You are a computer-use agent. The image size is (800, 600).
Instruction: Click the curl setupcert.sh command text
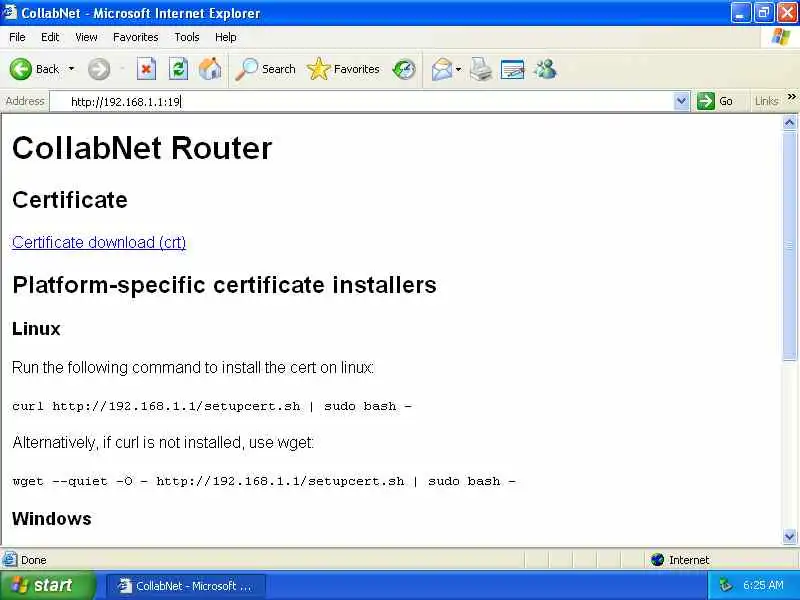[212, 406]
